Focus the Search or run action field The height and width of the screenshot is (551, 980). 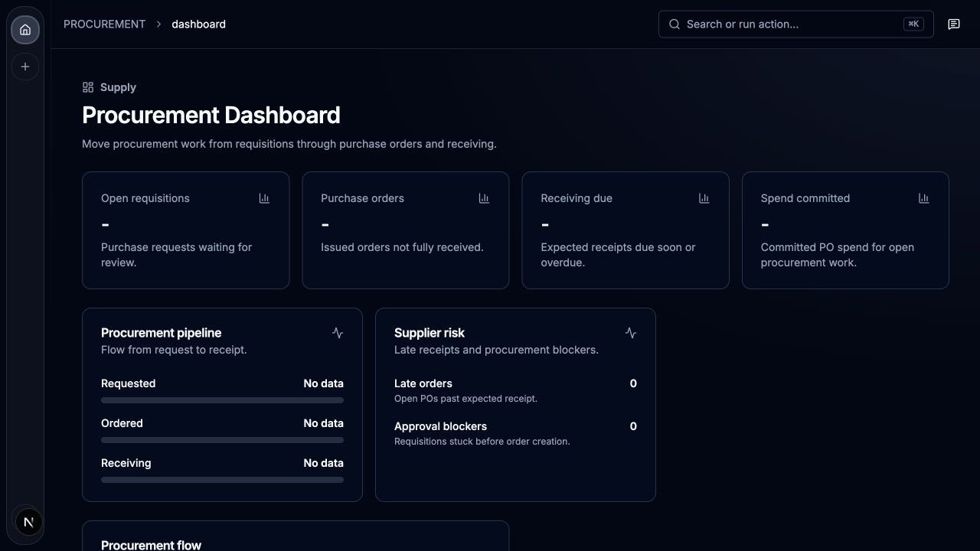795,24
